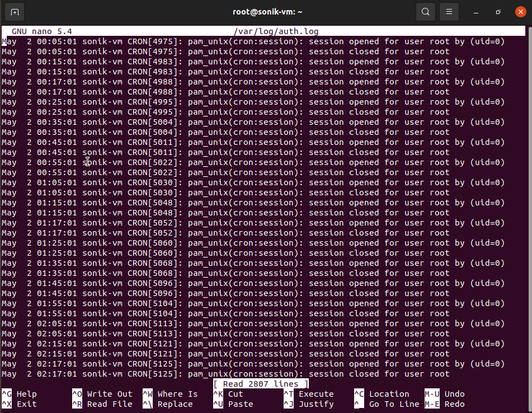Click the ^K Cut shortcut
532x413 pixels.
228,394
